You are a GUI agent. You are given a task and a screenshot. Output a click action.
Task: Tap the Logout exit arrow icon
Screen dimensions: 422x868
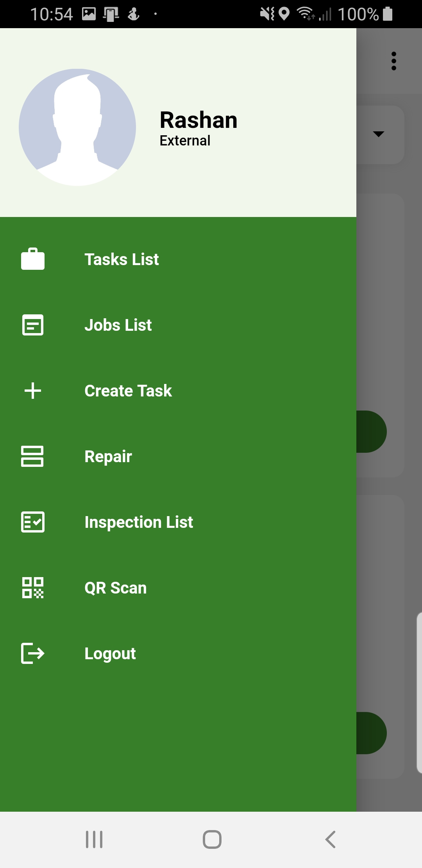tap(33, 653)
